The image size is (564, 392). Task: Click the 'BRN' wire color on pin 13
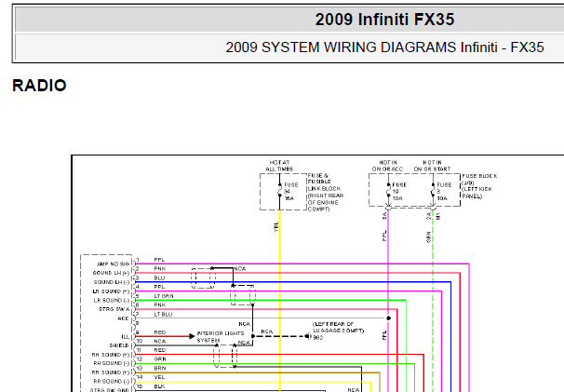coord(160,368)
